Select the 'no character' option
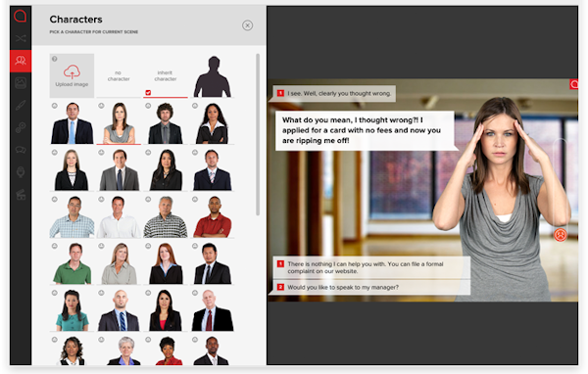This screenshot has width=588, height=374. pos(119,75)
